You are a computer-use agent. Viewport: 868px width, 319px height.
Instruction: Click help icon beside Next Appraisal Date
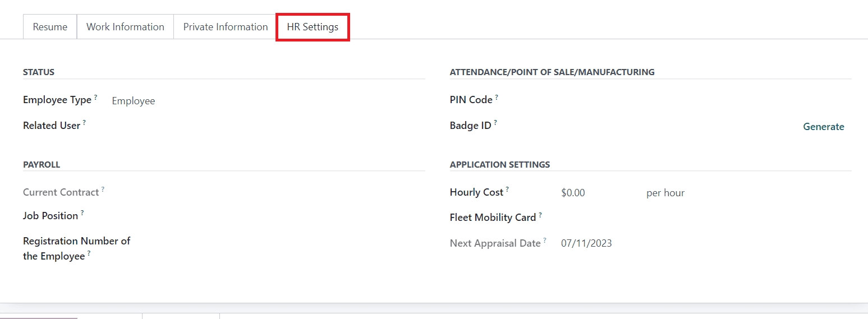click(x=544, y=240)
